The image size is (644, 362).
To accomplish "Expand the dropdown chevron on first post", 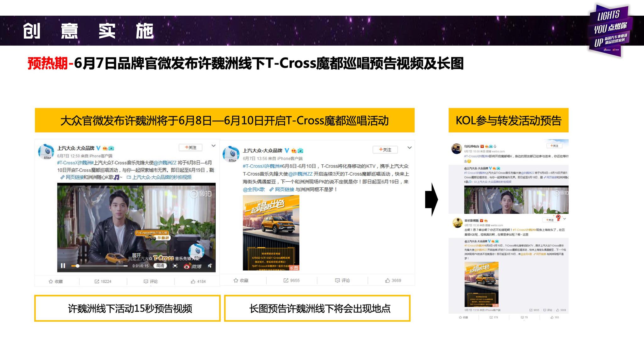I will coord(214,146).
